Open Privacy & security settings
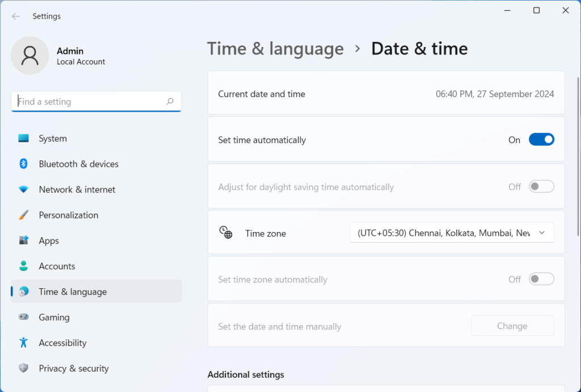581x392 pixels. [96, 368]
